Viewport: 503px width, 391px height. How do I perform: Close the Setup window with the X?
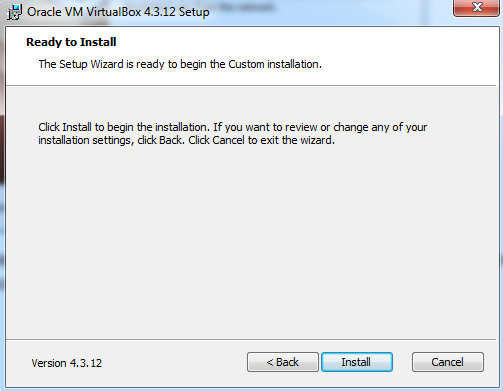476,7
